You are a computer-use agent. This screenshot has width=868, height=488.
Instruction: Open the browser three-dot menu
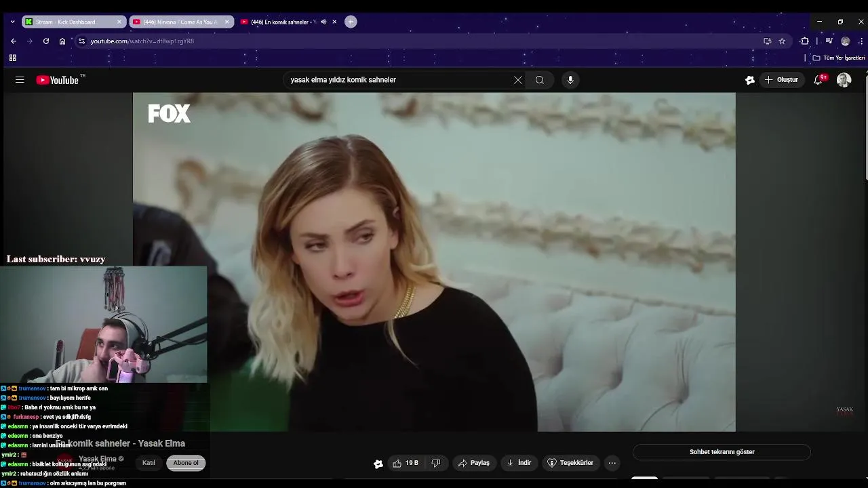pyautogui.click(x=861, y=41)
